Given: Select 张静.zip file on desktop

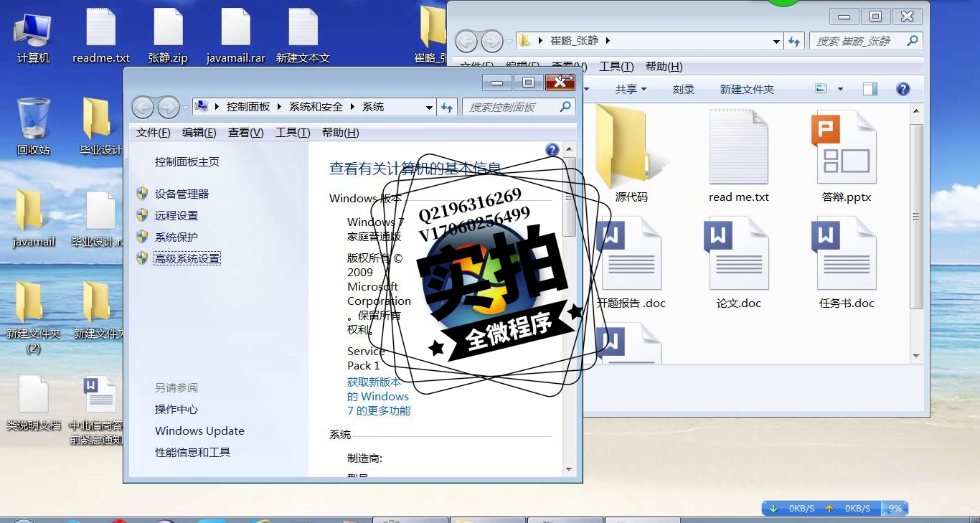Looking at the screenshot, I should pyautogui.click(x=168, y=37).
